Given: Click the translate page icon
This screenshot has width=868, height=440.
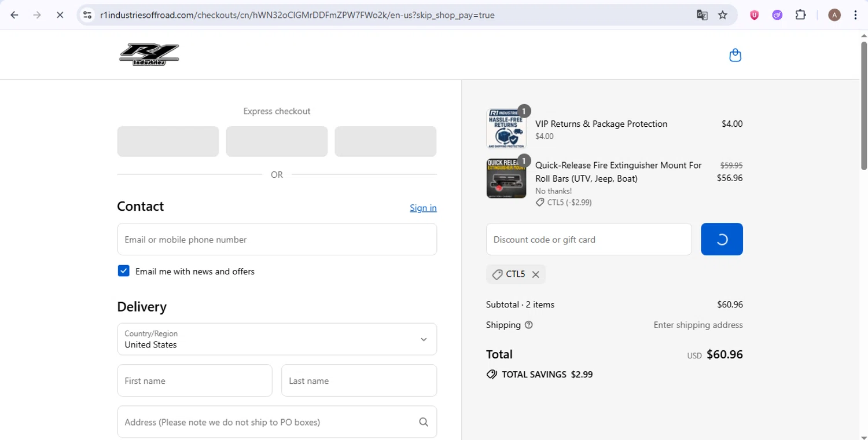Looking at the screenshot, I should click(x=702, y=15).
